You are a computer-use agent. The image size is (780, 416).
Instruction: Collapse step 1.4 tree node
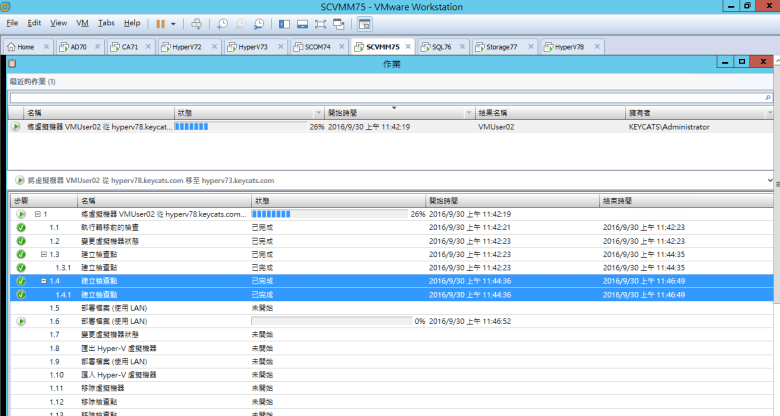point(43,281)
